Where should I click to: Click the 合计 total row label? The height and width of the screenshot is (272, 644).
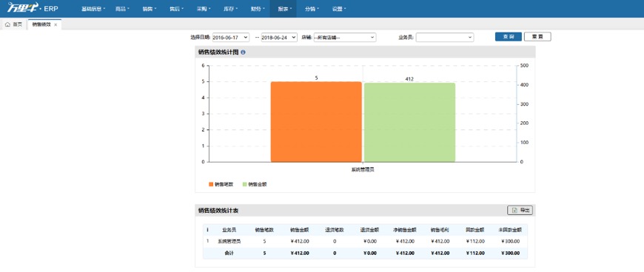(x=229, y=253)
